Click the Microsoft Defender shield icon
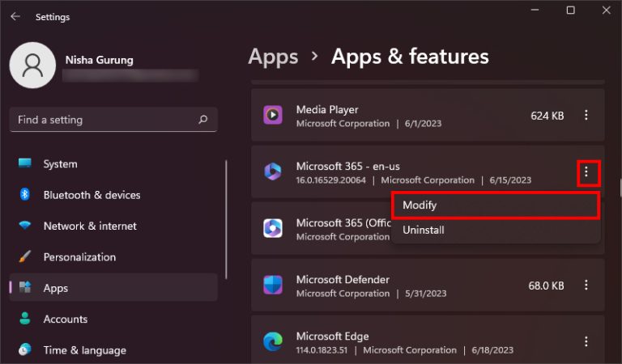Screen dimensions: 622x364 coord(273,286)
